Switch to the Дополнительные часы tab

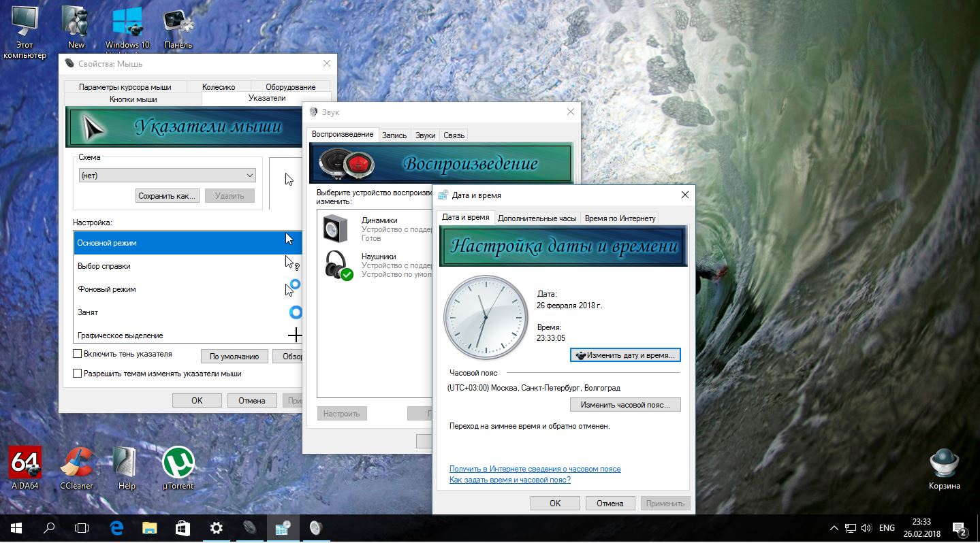[537, 218]
